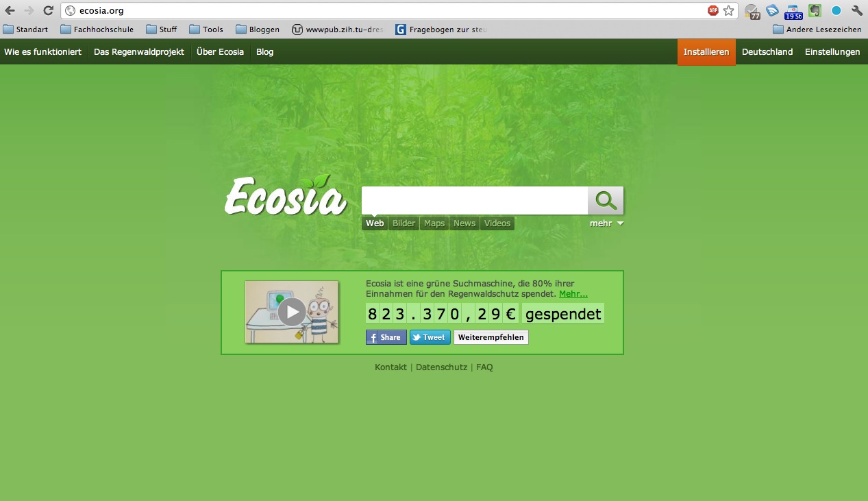The width and height of the screenshot is (868, 501).
Task: Open Chrome's wrench settings menu
Action: (857, 10)
